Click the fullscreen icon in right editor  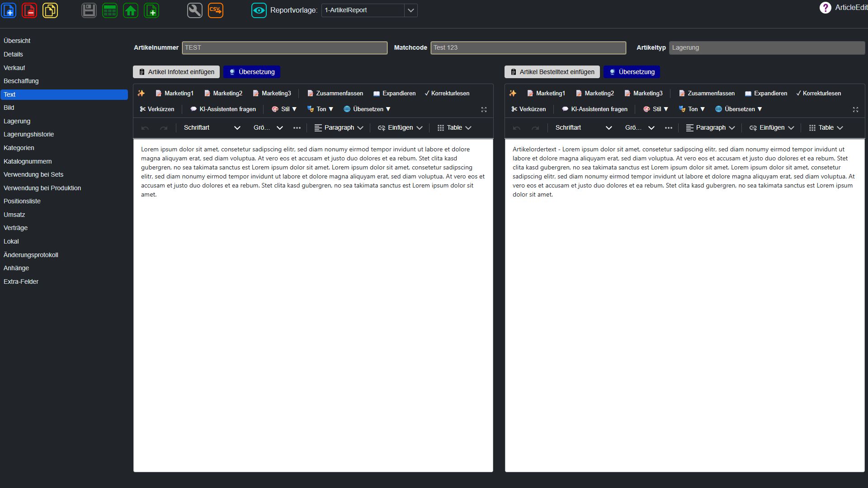tap(855, 110)
